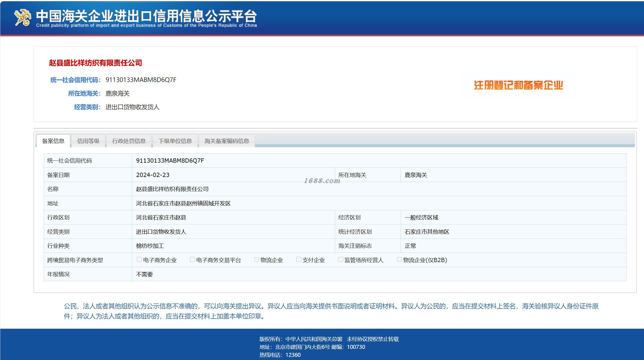This screenshot has height=360, width=644.
Task: Check the 支付企业 checkbox
Action: [299, 259]
